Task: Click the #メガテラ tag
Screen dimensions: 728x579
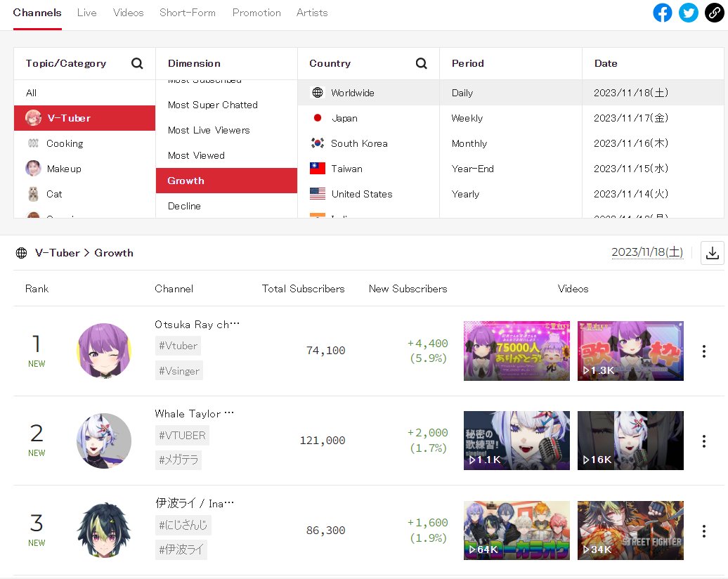Action: pos(178,460)
